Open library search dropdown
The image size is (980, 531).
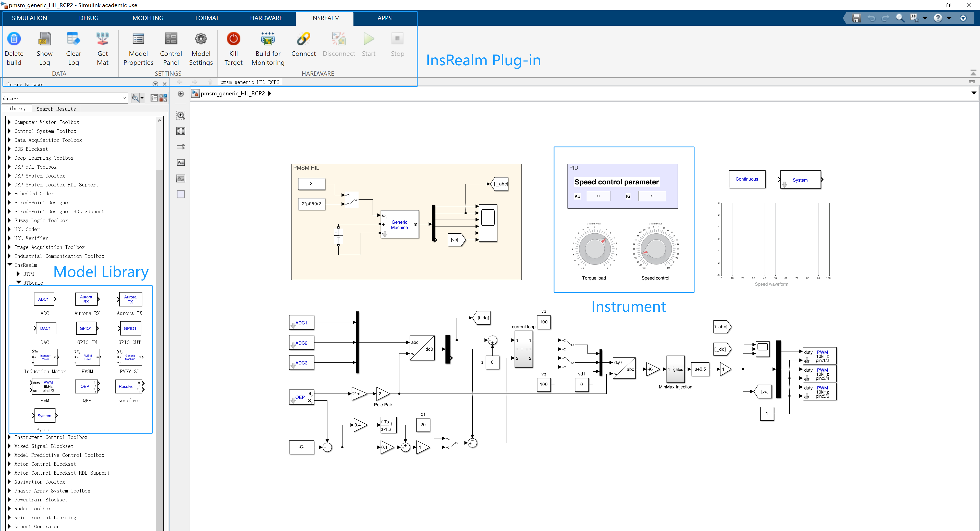124,98
